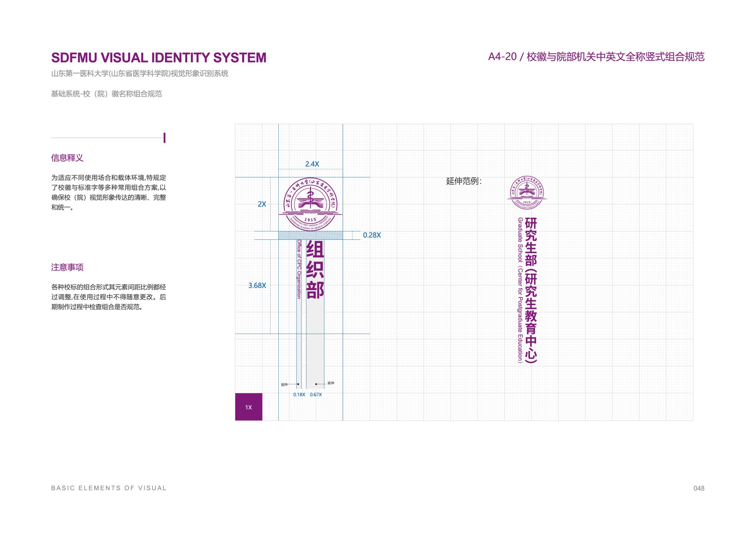Click the 2X height dimension label
This screenshot has width=756, height=535.
(x=262, y=204)
